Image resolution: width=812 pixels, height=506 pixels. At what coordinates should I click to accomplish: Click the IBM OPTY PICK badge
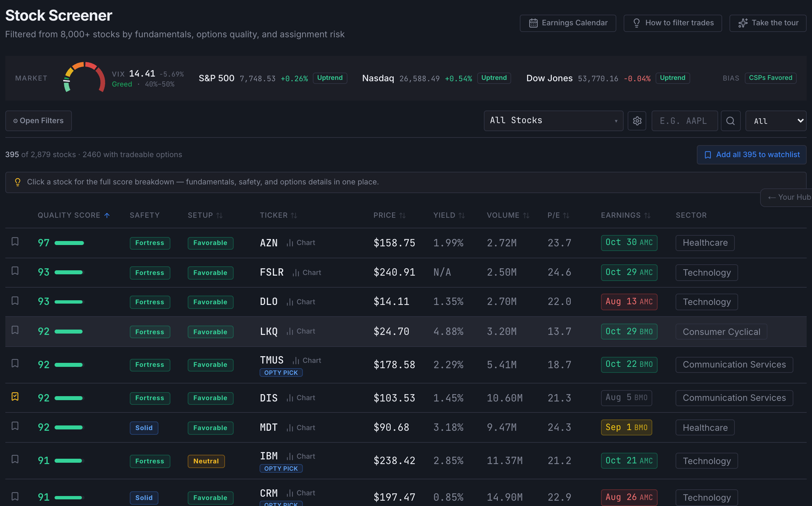click(x=281, y=468)
